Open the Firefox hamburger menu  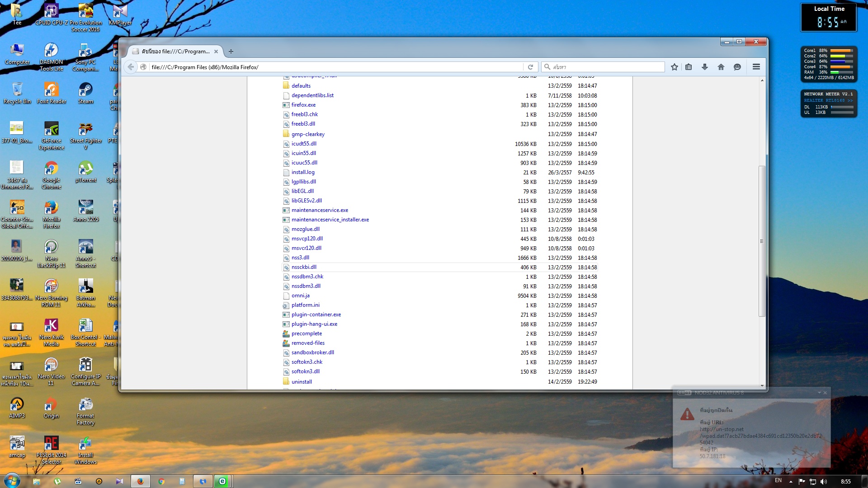(x=756, y=67)
